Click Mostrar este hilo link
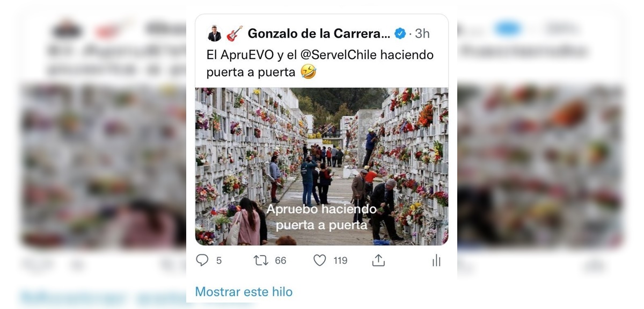This screenshot has width=644, height=309. click(244, 292)
